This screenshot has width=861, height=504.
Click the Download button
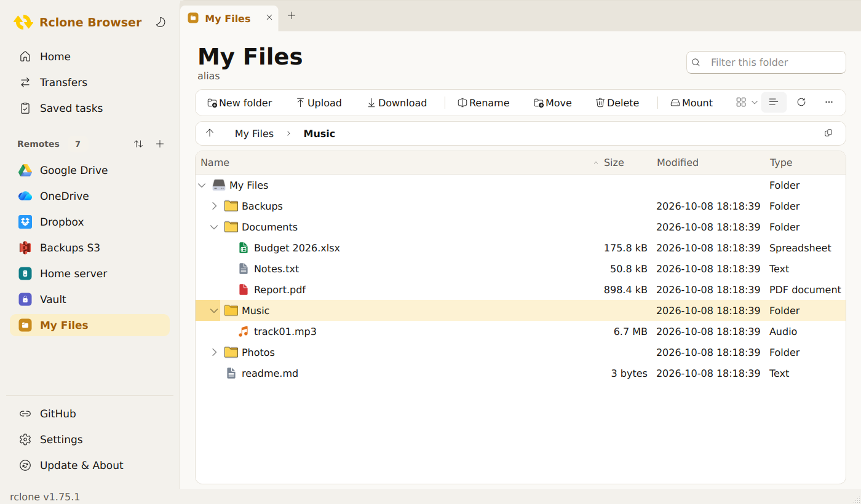pyautogui.click(x=397, y=103)
